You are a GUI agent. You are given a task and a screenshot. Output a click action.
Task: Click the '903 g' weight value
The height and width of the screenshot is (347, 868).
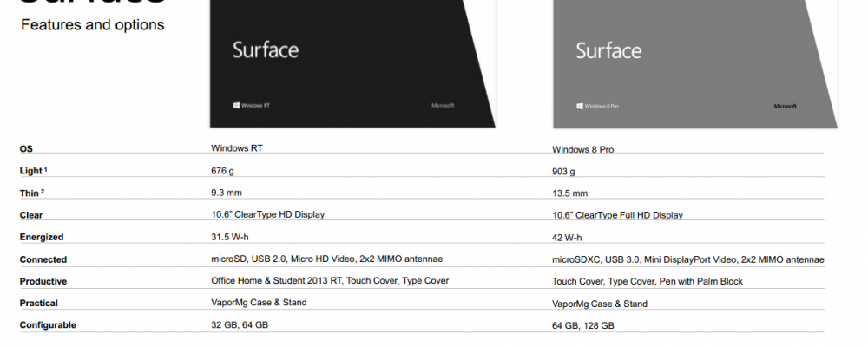point(563,172)
